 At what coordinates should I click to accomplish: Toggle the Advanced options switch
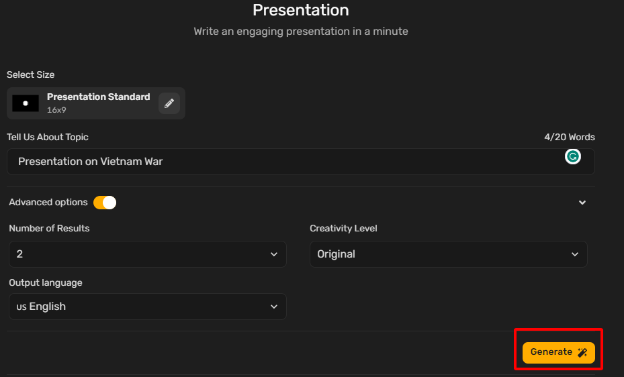point(105,202)
